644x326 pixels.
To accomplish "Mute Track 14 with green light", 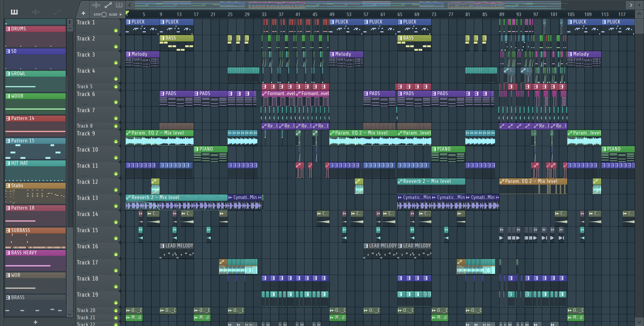I will (116, 222).
